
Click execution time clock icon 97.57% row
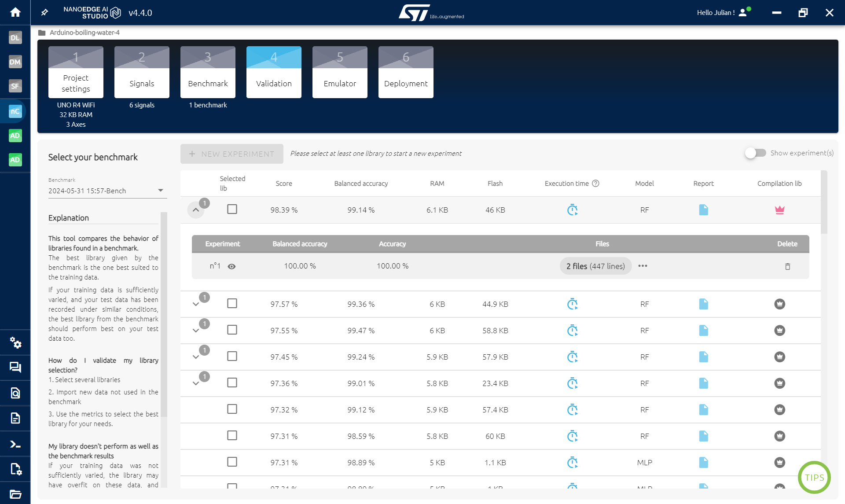pos(572,304)
